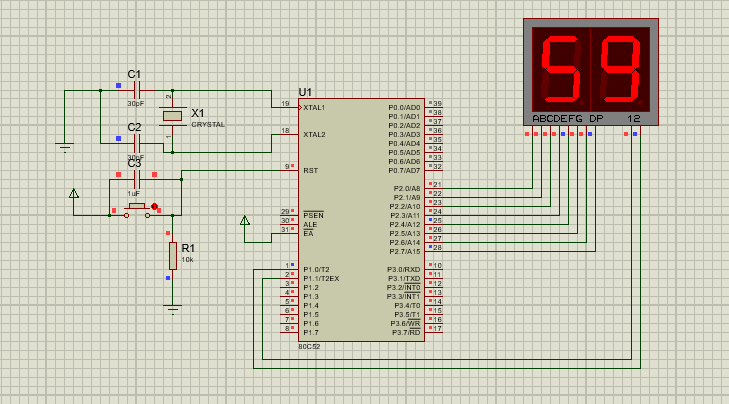Select the 80C52 microcontroller body

361,220
